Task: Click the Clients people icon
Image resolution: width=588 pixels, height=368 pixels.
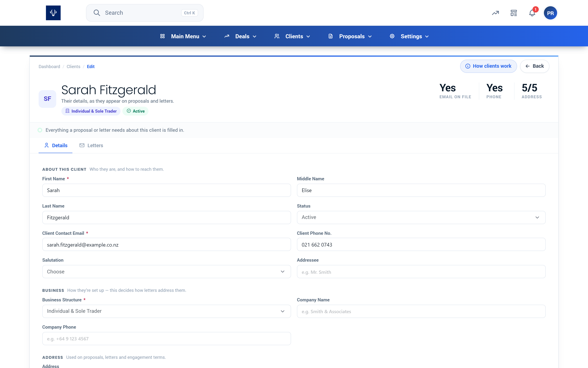Action: (277, 36)
